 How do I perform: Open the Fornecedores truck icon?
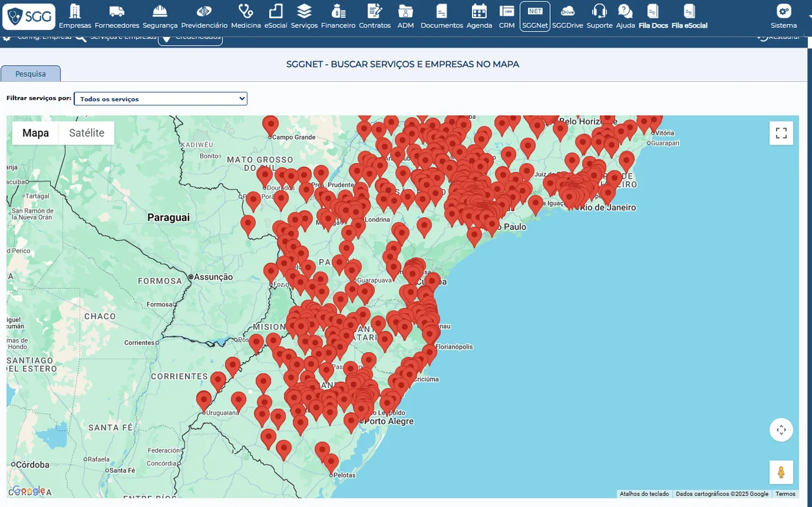117,12
